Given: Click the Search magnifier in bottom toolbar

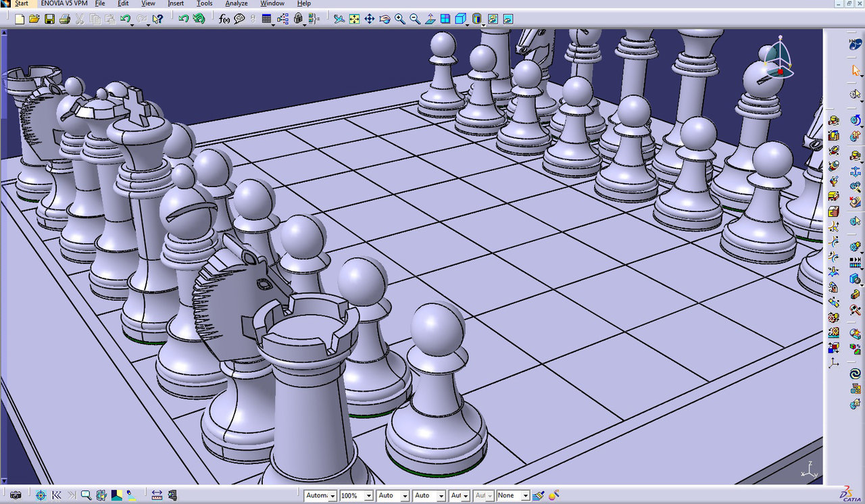Looking at the screenshot, I should tap(86, 495).
